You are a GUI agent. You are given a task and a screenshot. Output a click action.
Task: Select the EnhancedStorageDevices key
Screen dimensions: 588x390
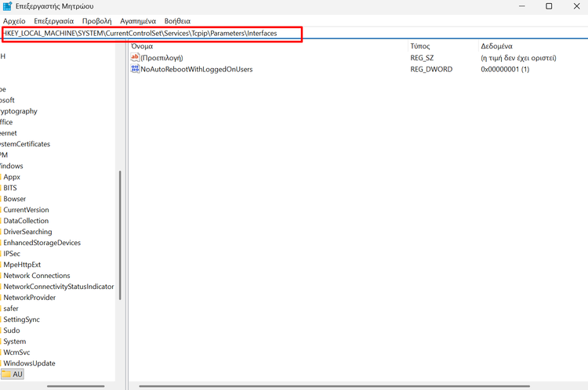[x=42, y=243]
